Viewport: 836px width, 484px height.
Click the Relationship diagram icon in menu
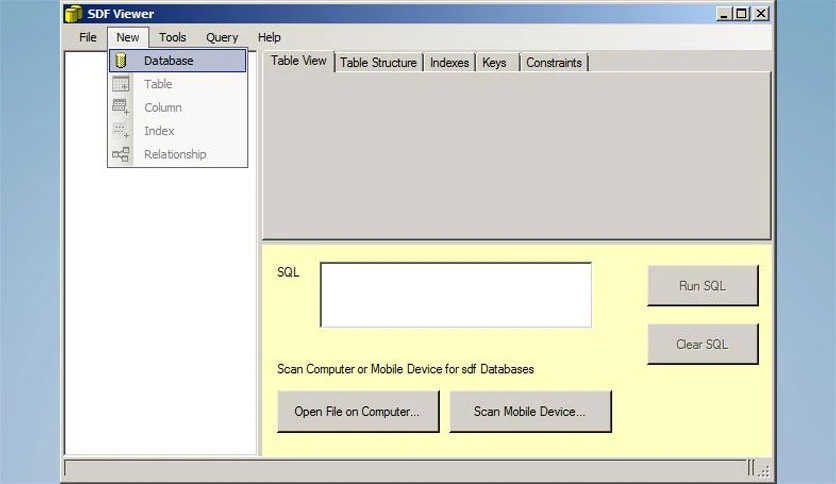[120, 154]
